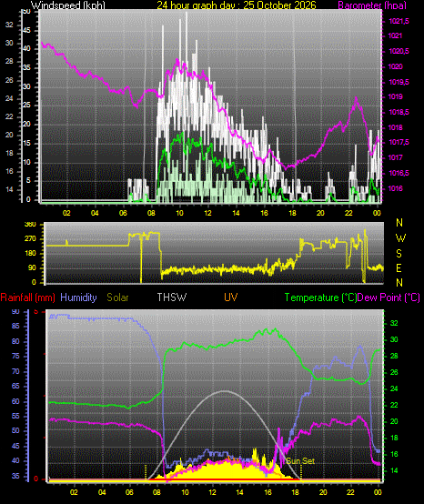The width and height of the screenshot is (424, 504).
Task: Click the 360 wind direction axis value
Action: (x=30, y=225)
